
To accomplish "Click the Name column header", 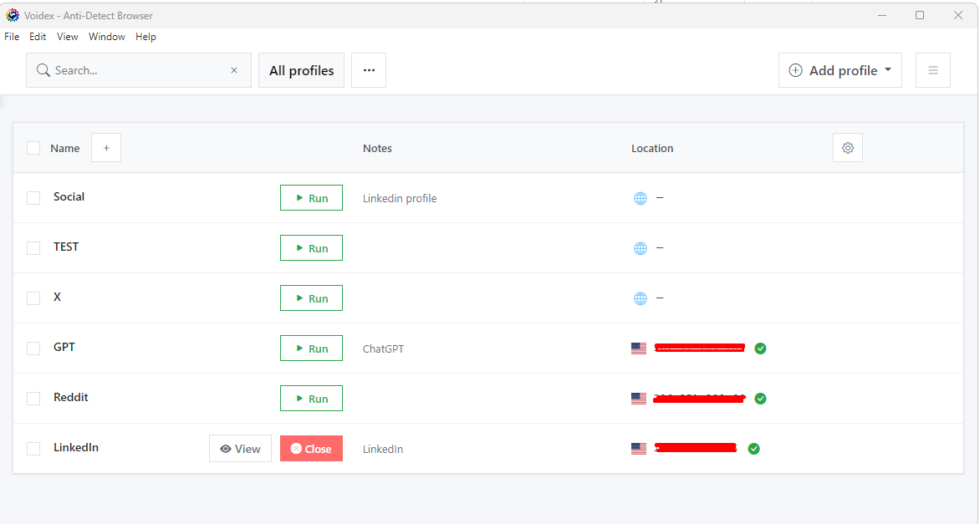I will [65, 148].
